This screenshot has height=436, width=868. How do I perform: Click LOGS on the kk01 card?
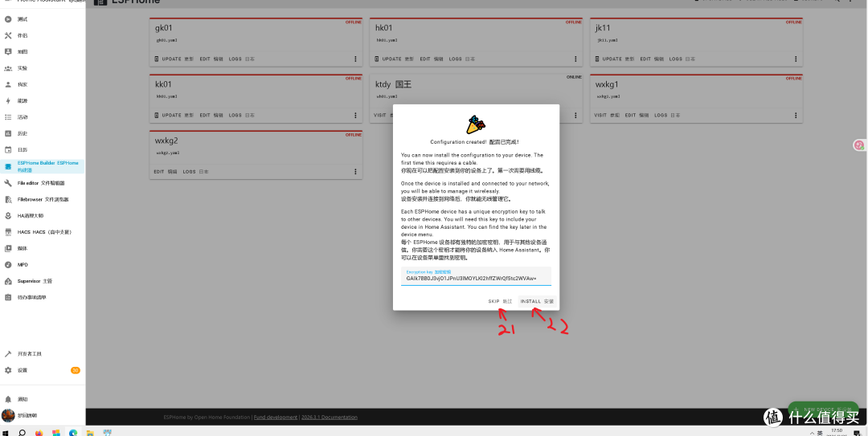[x=241, y=115]
